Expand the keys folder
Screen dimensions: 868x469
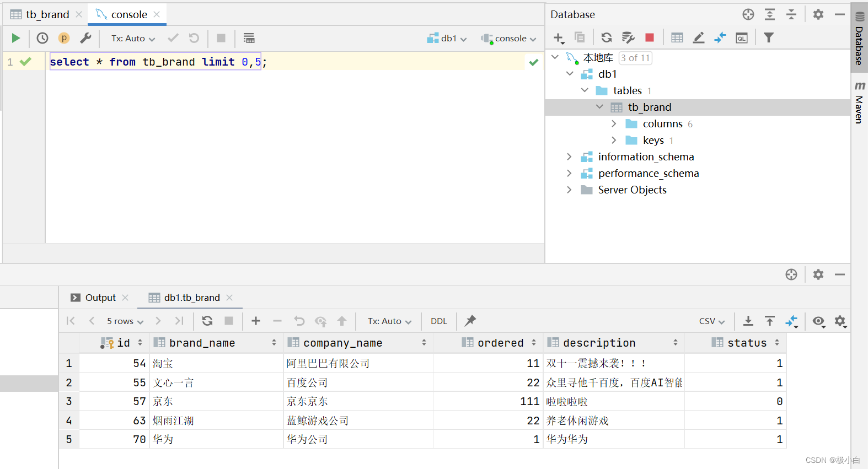(614, 140)
